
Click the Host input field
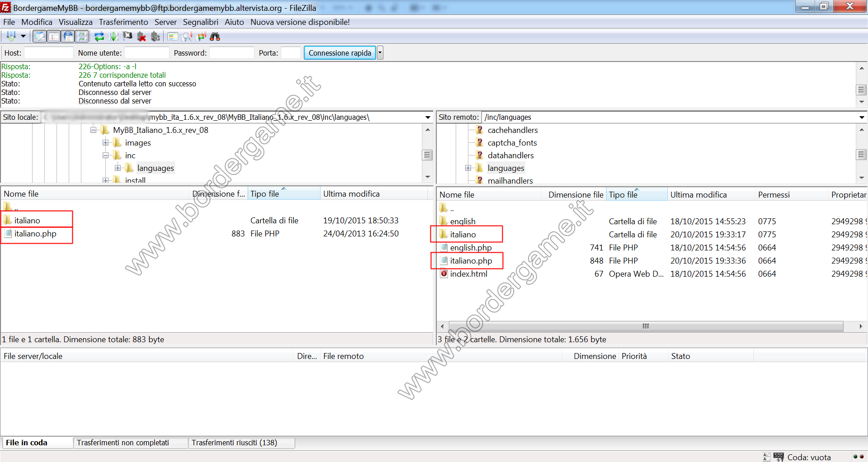point(48,53)
